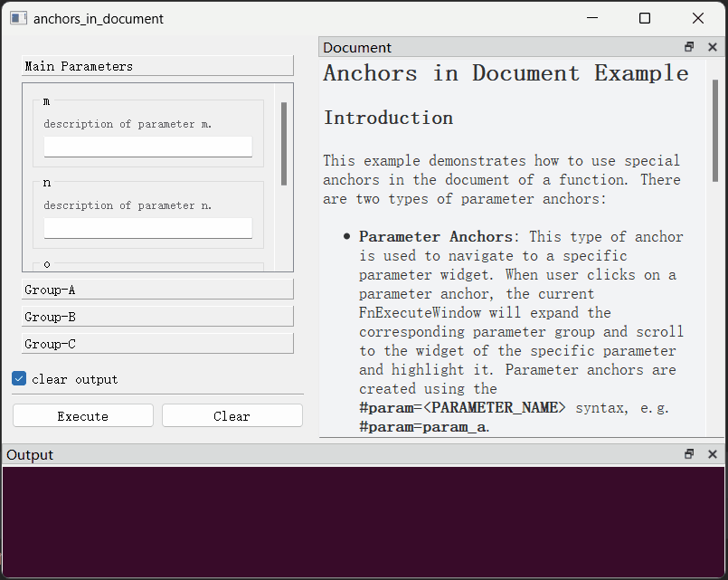728x580 pixels.
Task: Expand the Group-B parameter section
Action: pos(157,317)
